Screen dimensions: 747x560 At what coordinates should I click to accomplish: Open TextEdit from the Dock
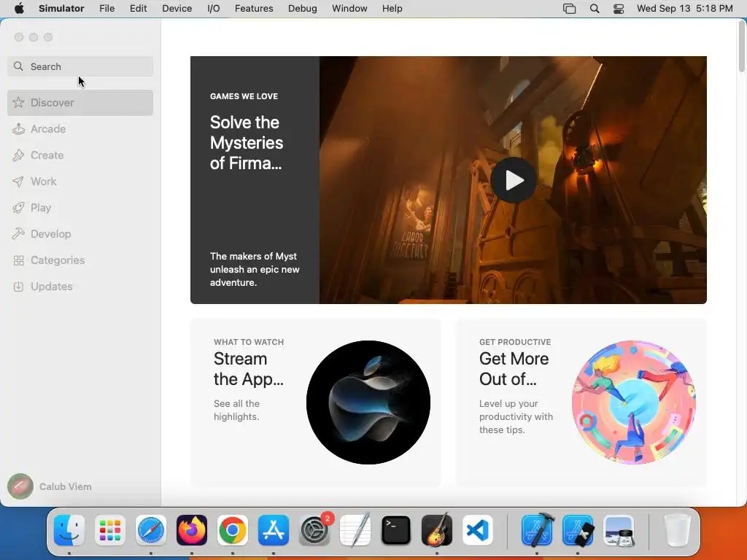point(355,530)
